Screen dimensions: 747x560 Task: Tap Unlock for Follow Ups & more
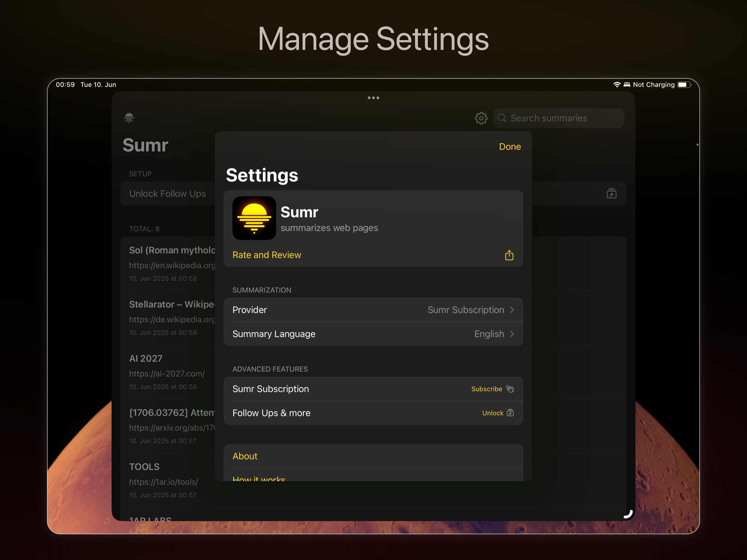point(492,413)
